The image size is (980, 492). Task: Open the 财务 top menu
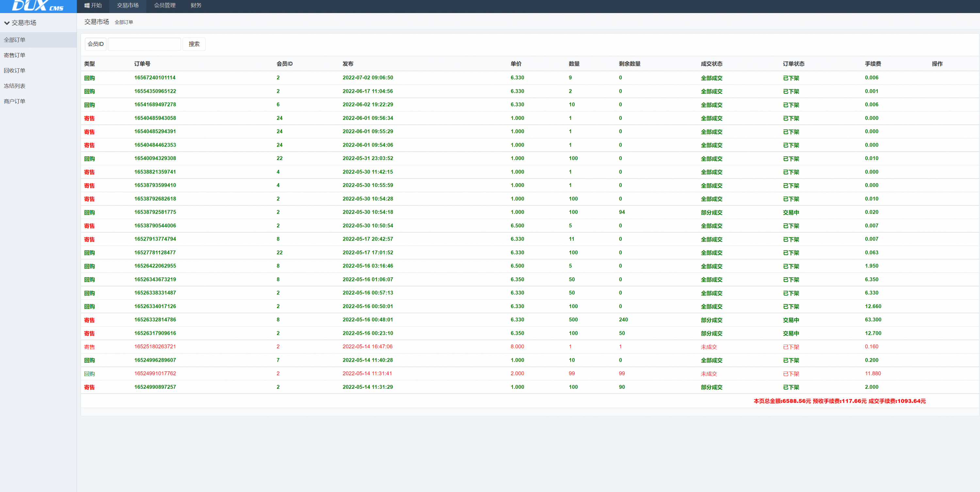(196, 5)
